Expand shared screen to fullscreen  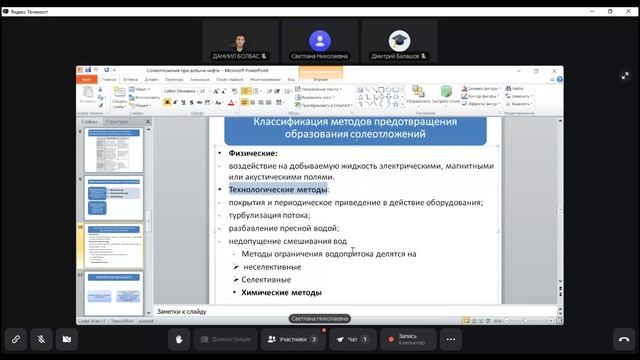625,76
